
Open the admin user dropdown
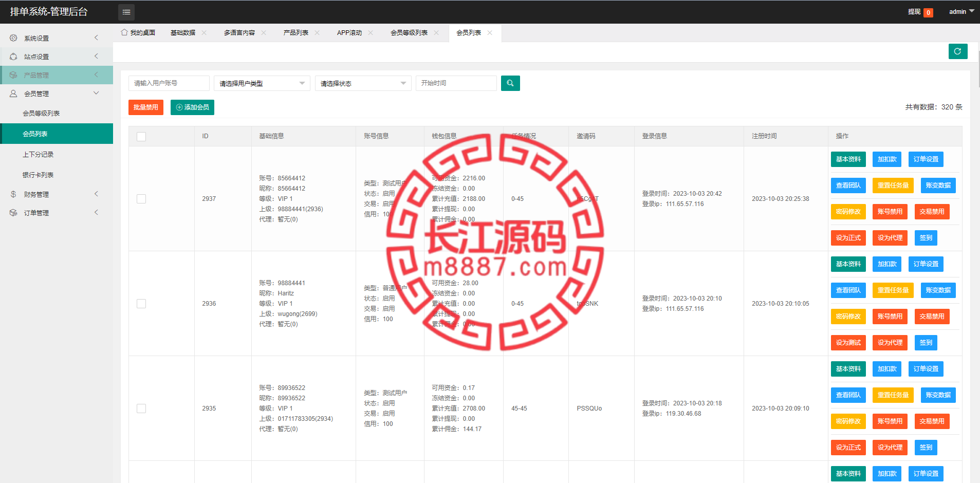coord(961,11)
